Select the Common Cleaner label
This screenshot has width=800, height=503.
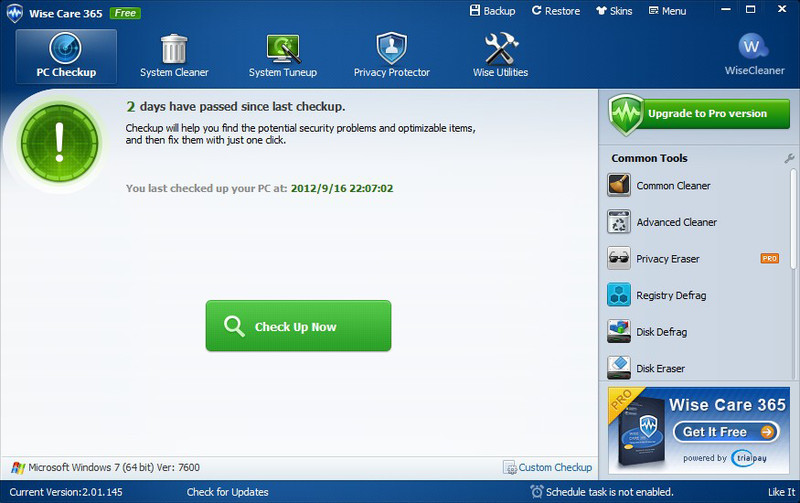coord(673,186)
